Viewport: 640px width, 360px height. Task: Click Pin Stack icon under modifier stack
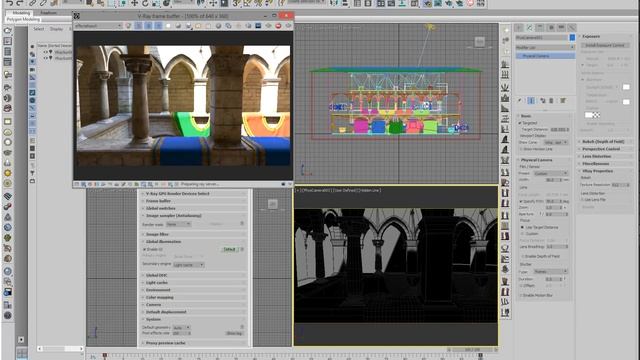tap(520, 100)
